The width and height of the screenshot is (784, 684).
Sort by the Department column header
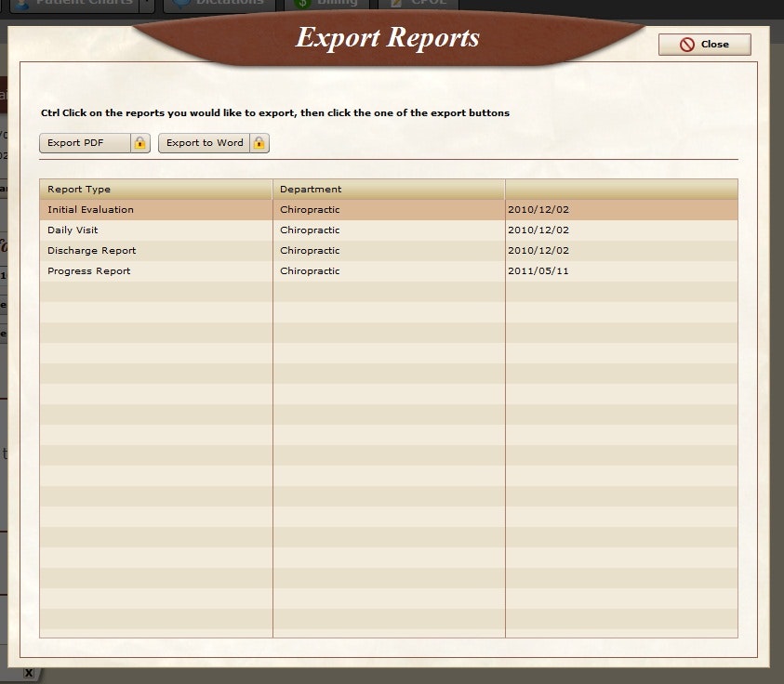389,190
